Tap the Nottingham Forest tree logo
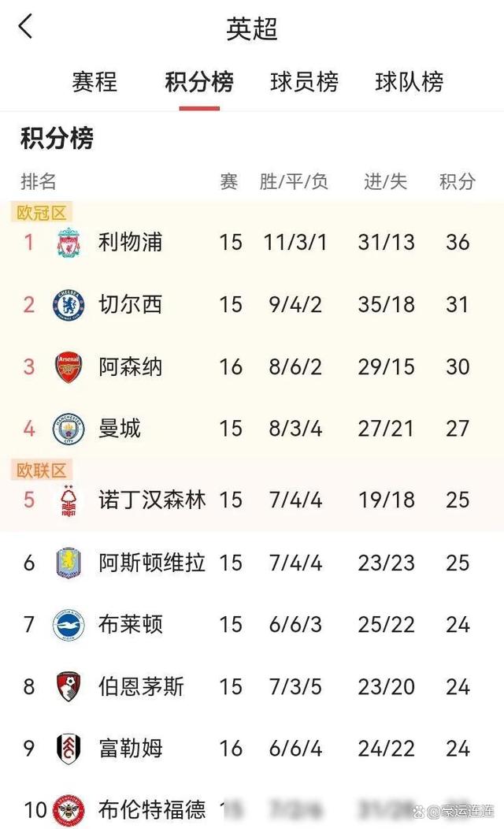The image size is (504, 829). [x=69, y=500]
